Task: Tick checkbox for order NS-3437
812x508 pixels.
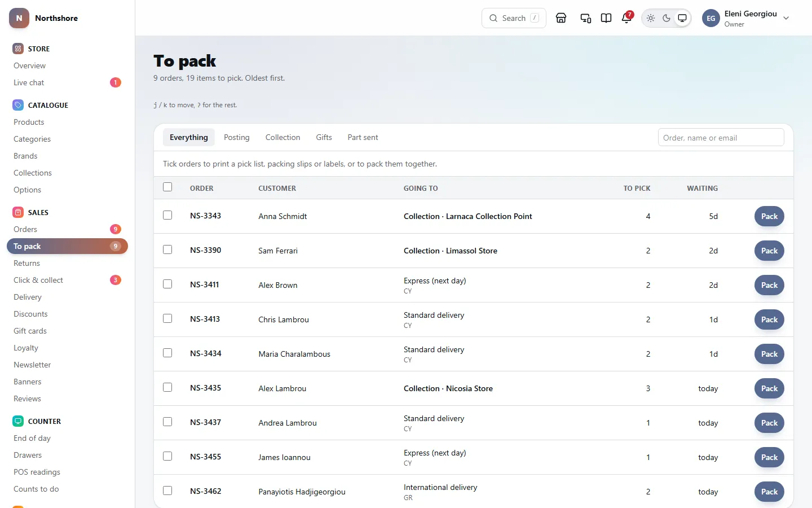Action: [x=167, y=422]
